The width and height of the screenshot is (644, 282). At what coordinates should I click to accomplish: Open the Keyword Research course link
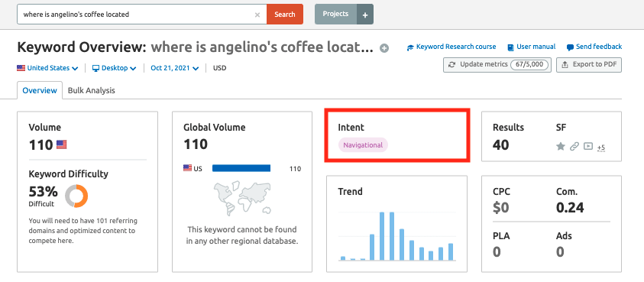coord(451,47)
